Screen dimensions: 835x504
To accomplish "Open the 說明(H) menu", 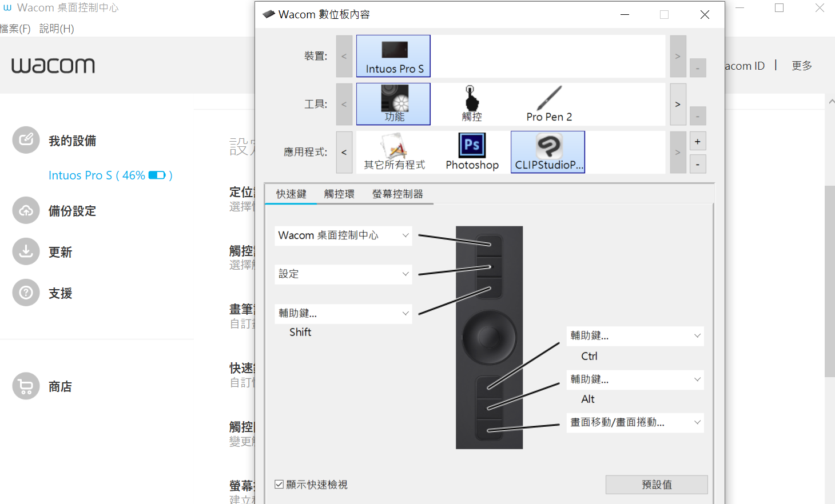I will 57,29.
